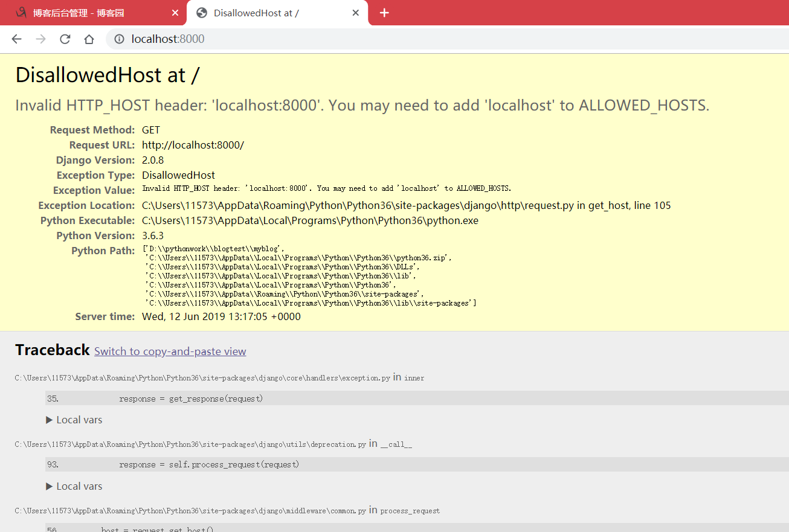Click the globe favicon on DisallowedHost tab
This screenshot has width=789, height=532.
pos(202,13)
